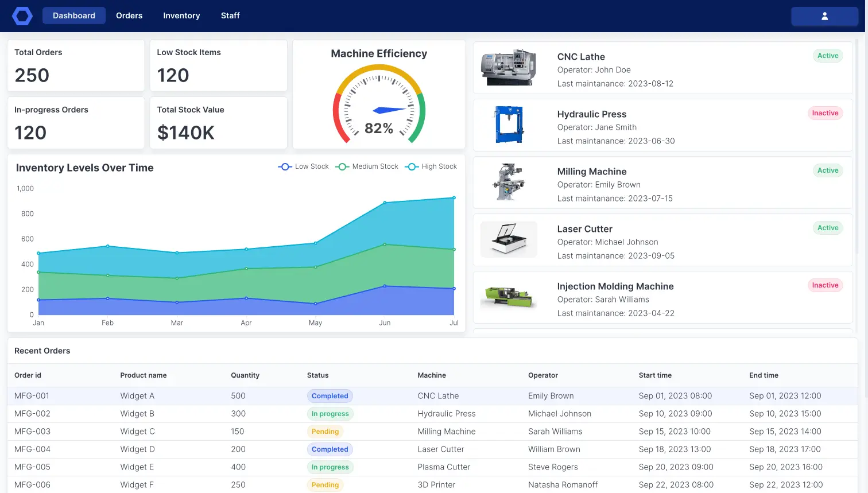
Task: Switch to the Orders tab
Action: click(129, 15)
